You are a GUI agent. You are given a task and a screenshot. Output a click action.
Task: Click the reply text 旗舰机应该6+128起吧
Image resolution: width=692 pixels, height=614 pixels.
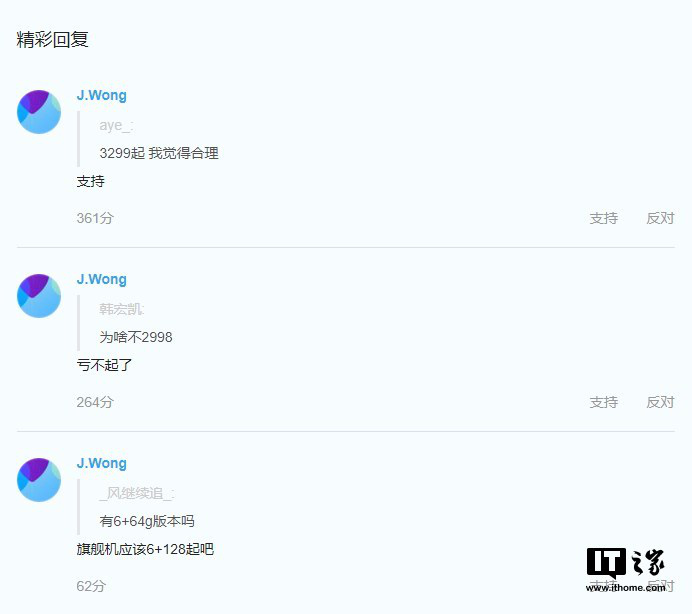(145, 549)
